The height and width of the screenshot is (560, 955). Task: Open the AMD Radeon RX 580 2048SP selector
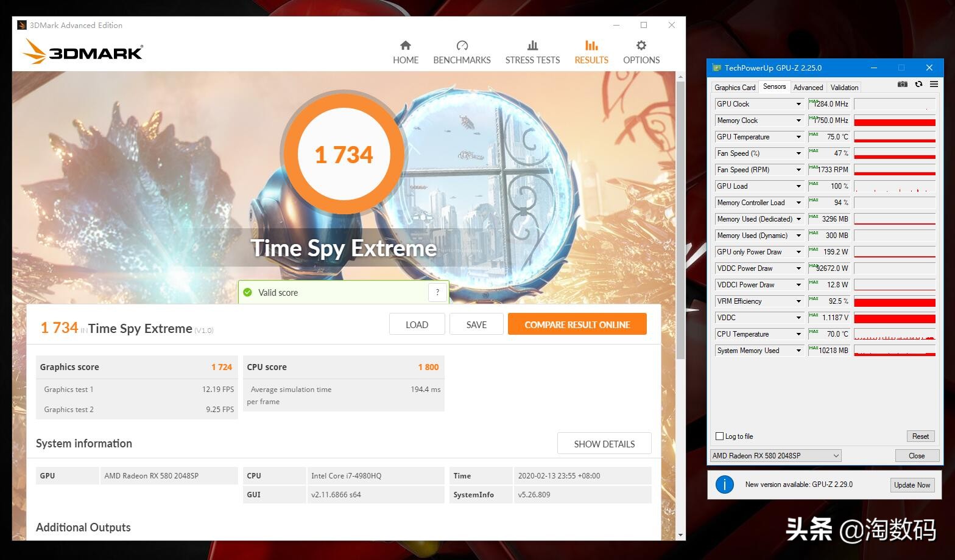coord(776,455)
